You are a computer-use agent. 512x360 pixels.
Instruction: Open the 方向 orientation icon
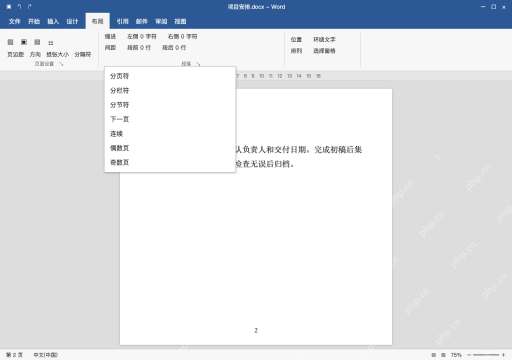click(x=24, y=42)
